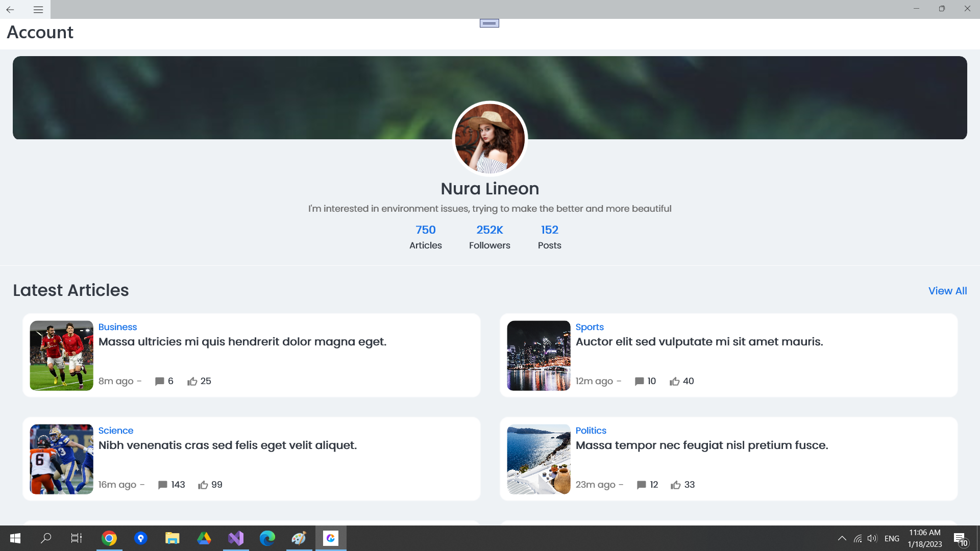Click comment icon on Business article

point(159,382)
